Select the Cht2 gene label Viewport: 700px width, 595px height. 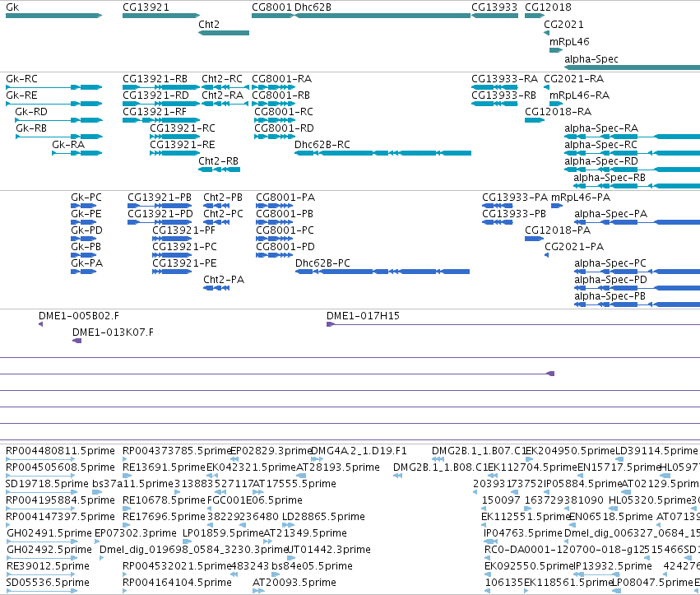[x=209, y=25]
